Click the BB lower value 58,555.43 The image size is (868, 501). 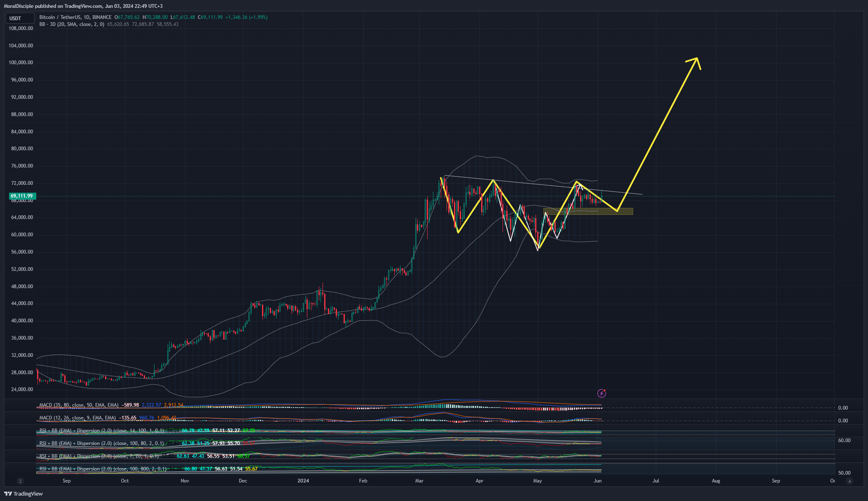tap(168, 24)
